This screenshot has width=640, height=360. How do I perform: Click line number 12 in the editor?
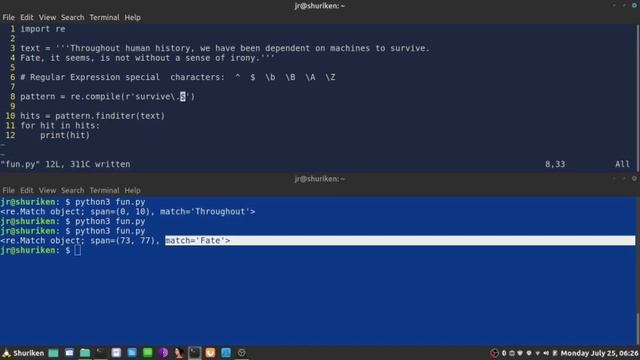[10, 136]
